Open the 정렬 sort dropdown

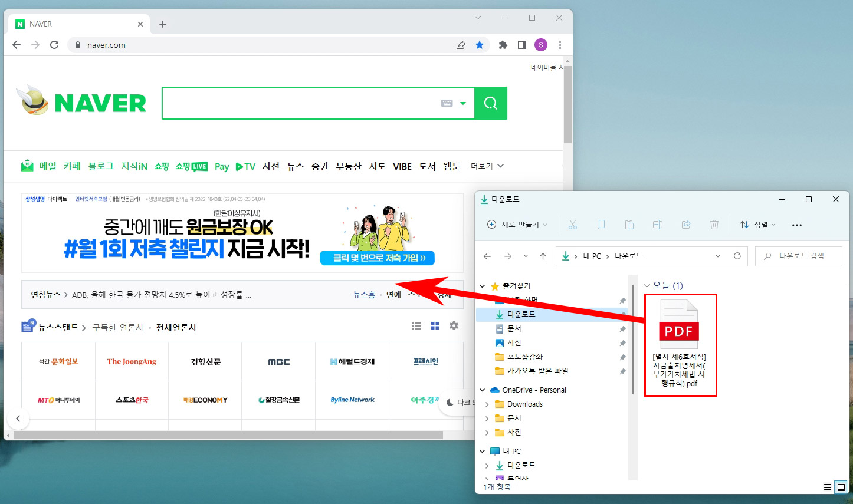pos(757,225)
